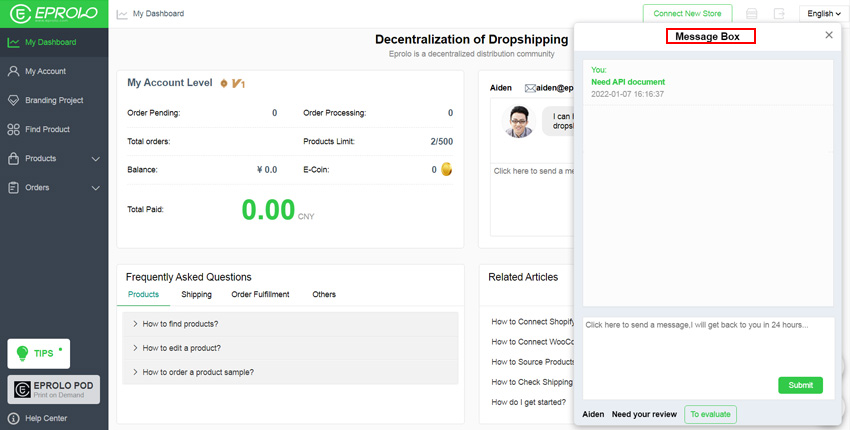Viewport: 850px width, 430px height.
Task: Expand the Products sidebar chevron
Action: tap(96, 159)
